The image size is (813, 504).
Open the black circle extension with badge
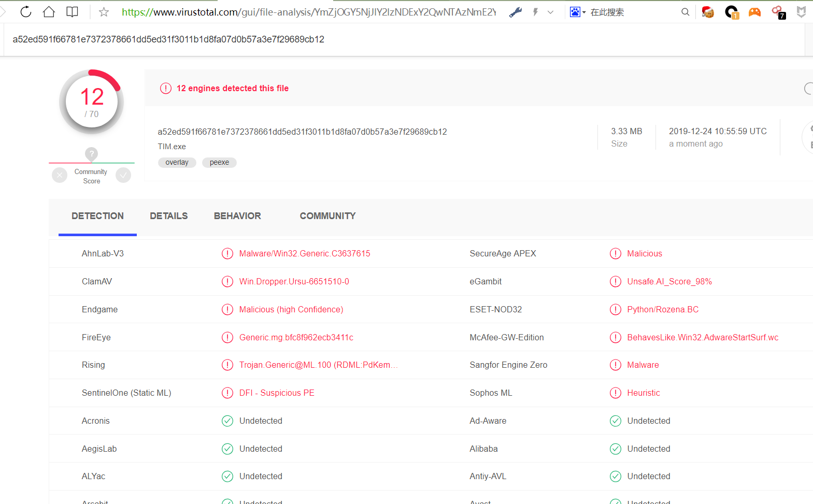point(732,12)
